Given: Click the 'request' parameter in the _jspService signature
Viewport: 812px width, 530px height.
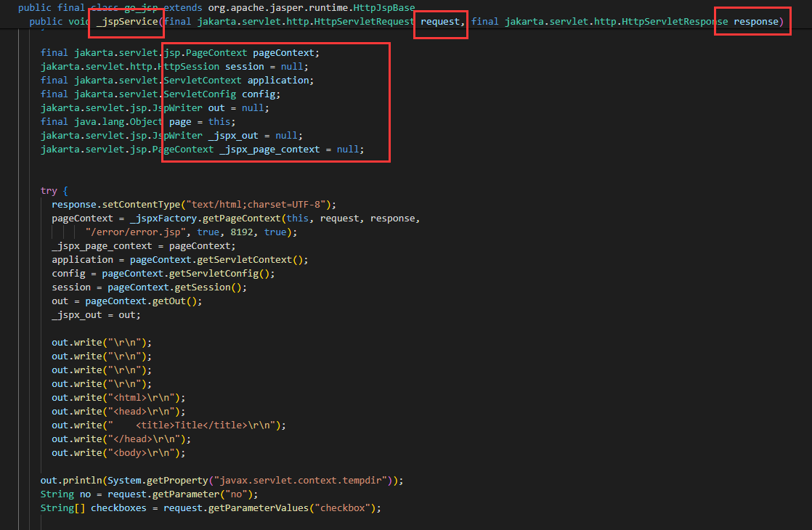Looking at the screenshot, I should pos(440,22).
